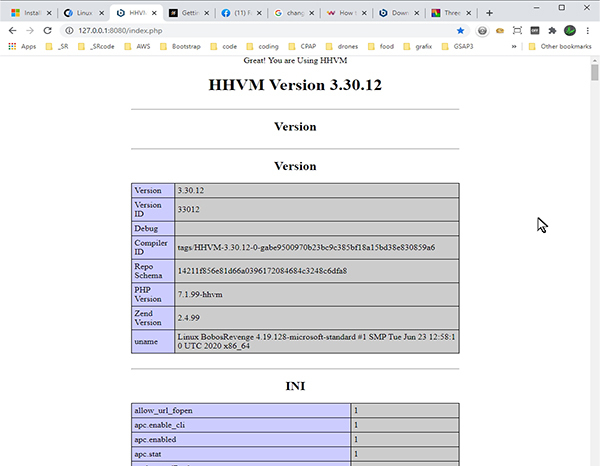Open Chrome's three-dot menu
This screenshot has width=600, height=466.
(x=588, y=31)
